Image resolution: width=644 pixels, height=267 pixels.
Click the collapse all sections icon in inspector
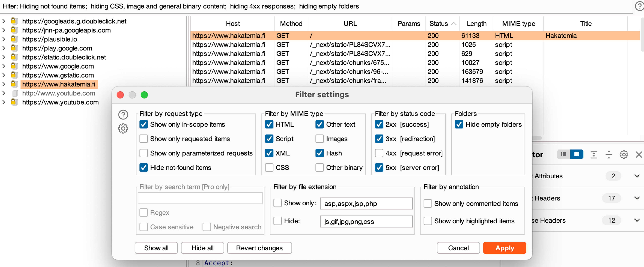tap(609, 155)
